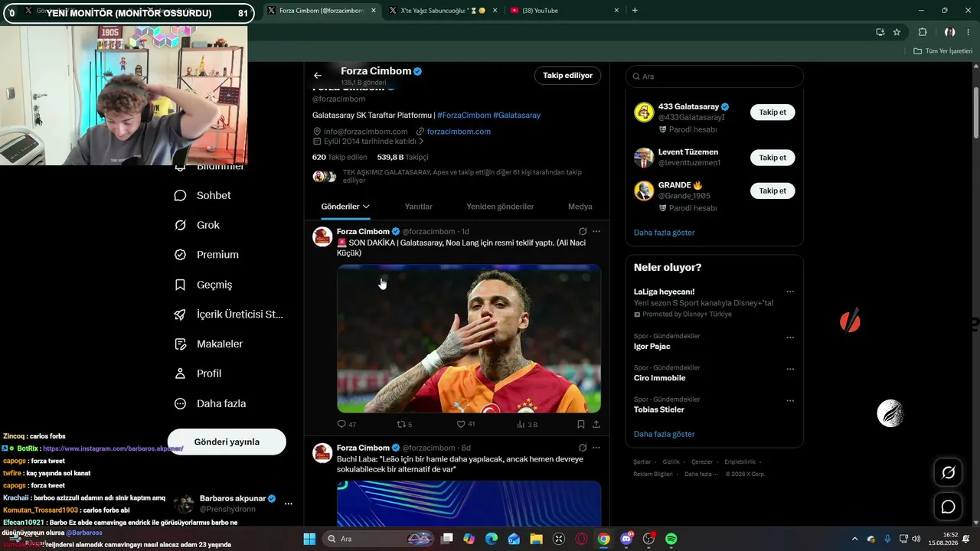Open Spotify from the taskbar

pos(671,539)
